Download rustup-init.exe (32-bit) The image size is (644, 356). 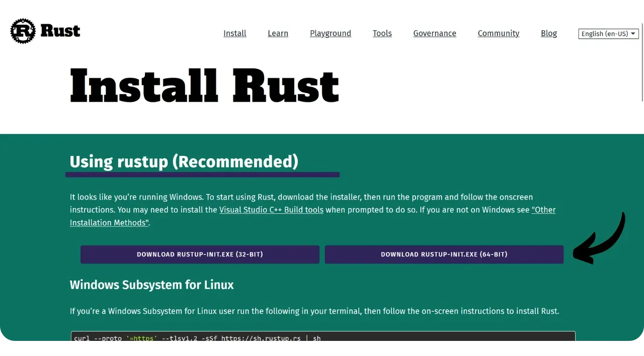coord(200,254)
